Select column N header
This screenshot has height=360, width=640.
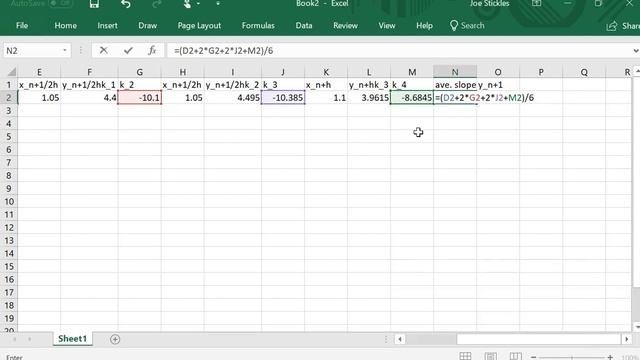(455, 72)
